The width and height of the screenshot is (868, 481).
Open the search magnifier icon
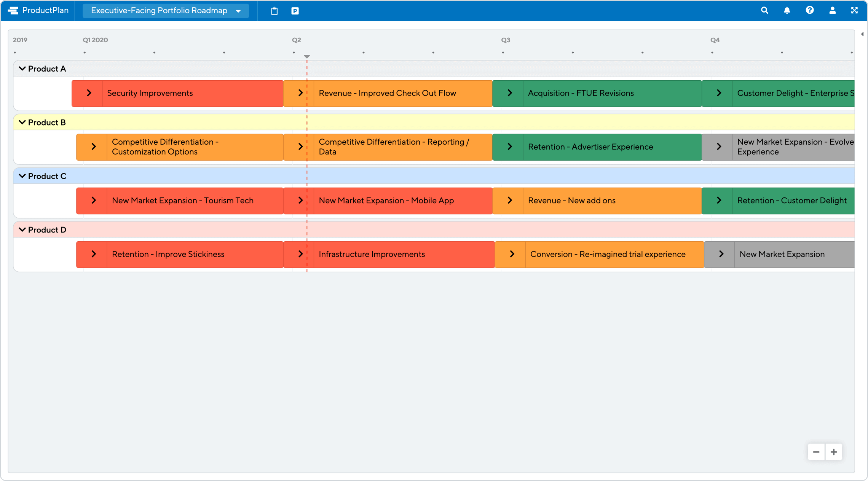(x=764, y=11)
